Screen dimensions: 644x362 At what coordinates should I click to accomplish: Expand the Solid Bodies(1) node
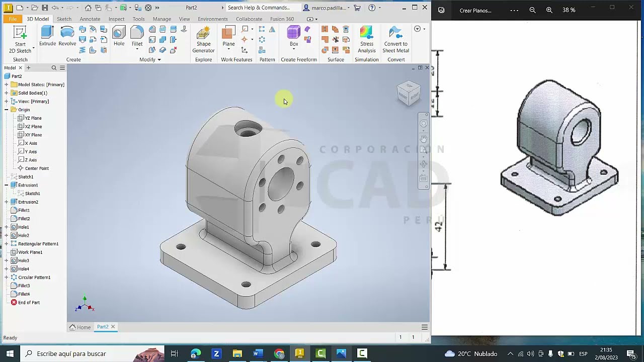tap(7, 93)
